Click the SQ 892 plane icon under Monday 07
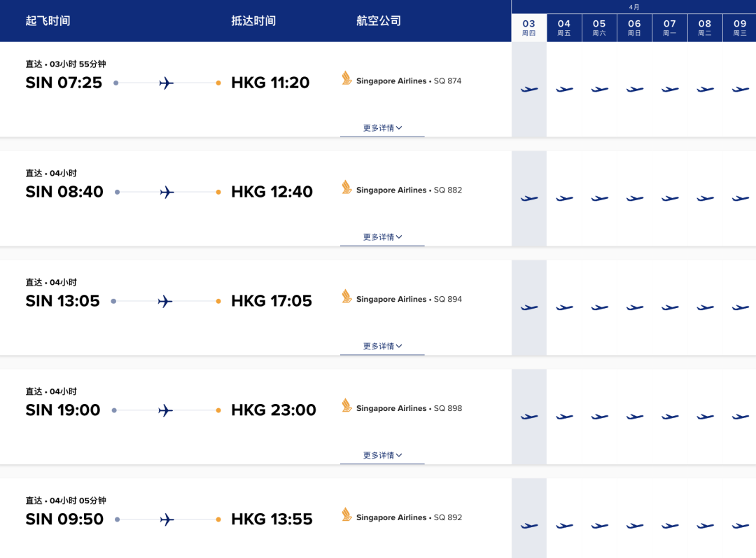 (670, 526)
